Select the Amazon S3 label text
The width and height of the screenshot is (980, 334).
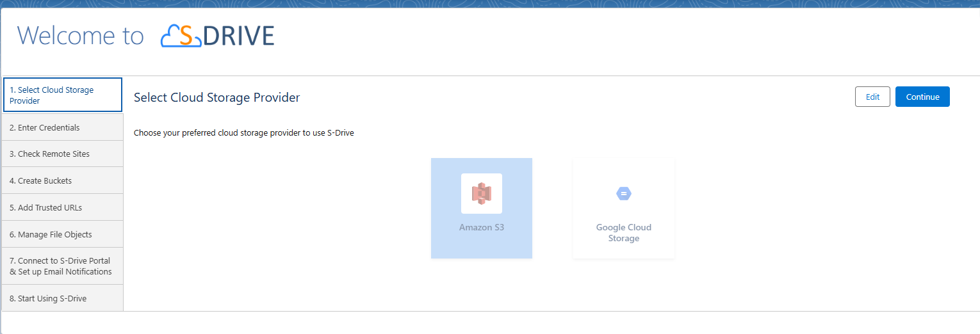point(481,227)
